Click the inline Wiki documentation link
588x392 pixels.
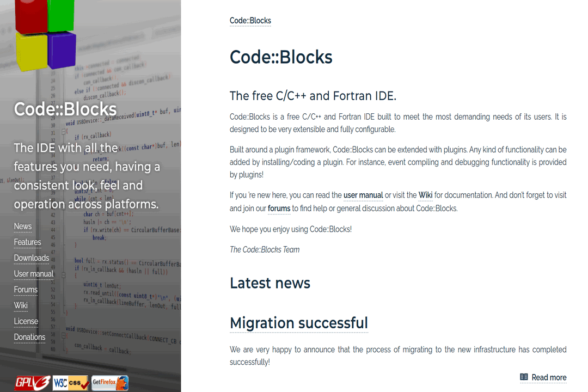click(x=425, y=195)
